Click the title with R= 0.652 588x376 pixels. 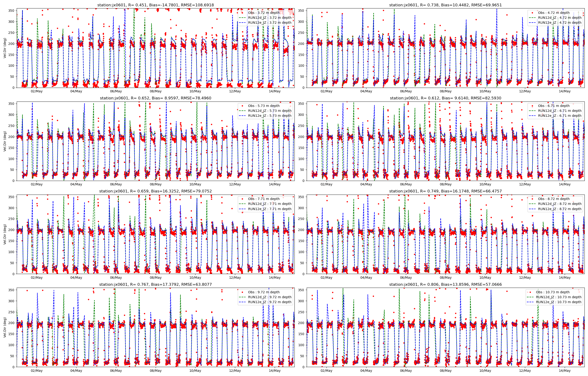pyautogui.click(x=155, y=98)
